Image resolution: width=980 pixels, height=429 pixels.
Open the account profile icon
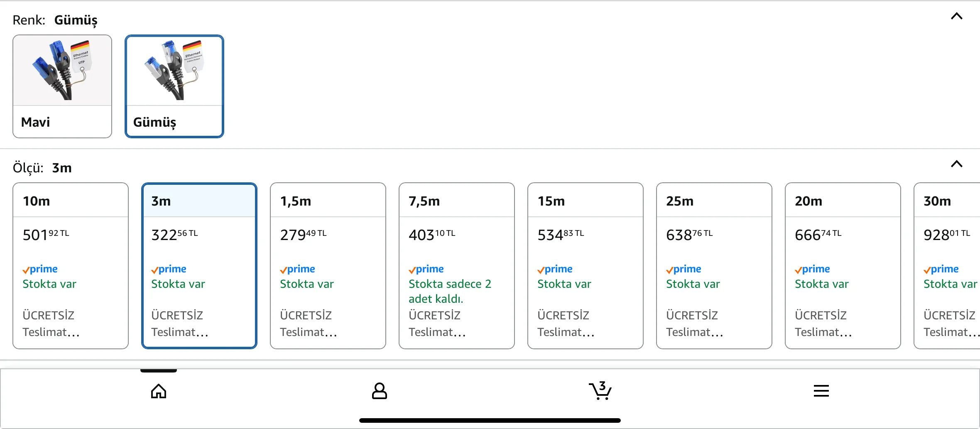[379, 391]
